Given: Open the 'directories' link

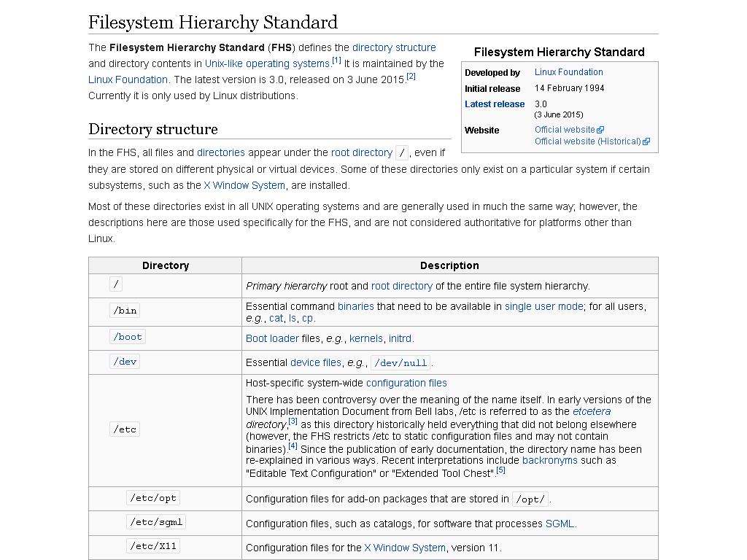Looking at the screenshot, I should click(x=220, y=153).
